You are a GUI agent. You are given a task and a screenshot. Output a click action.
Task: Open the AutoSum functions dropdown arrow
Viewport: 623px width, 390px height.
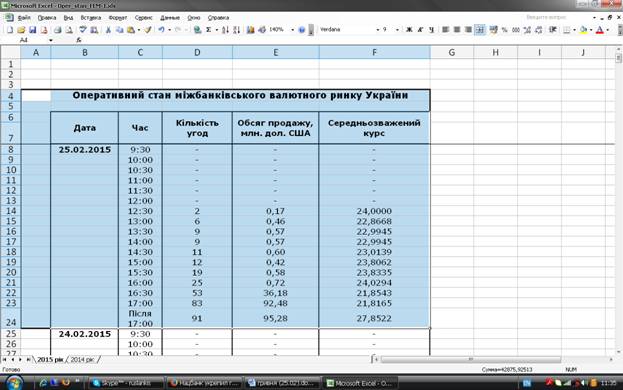(217, 30)
